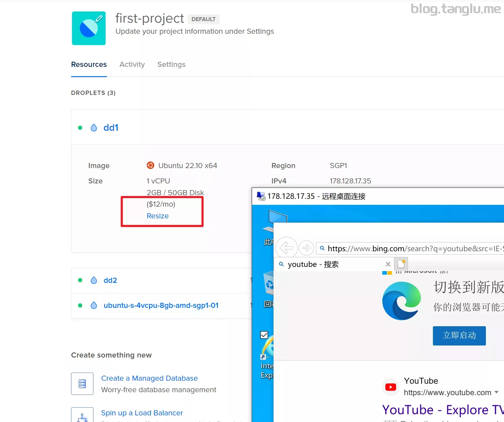Click the 立即启动 button

click(x=459, y=336)
